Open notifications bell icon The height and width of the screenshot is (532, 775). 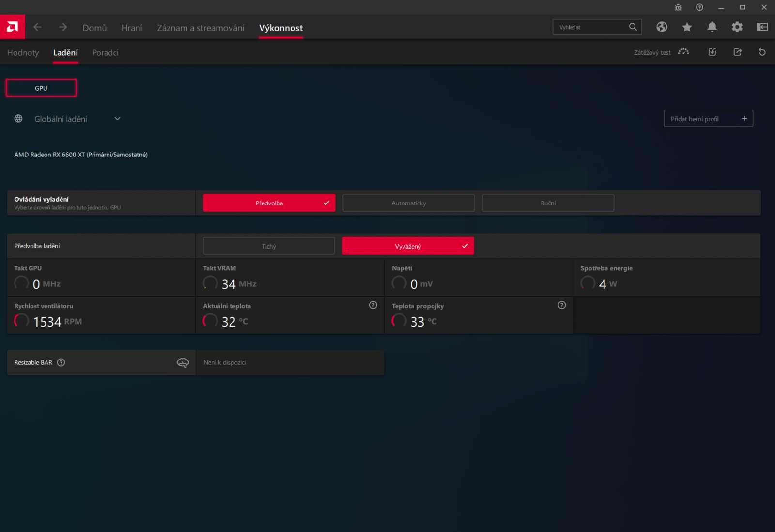712,27
